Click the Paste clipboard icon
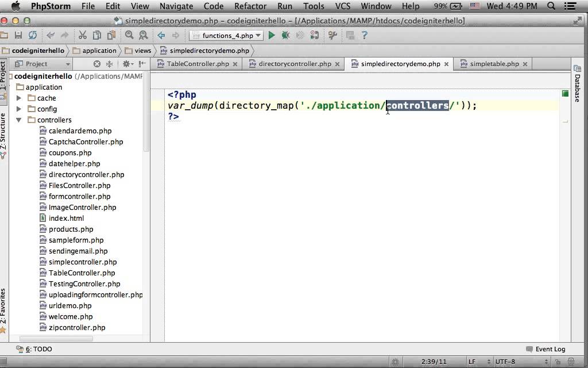588x368 pixels. tap(111, 35)
